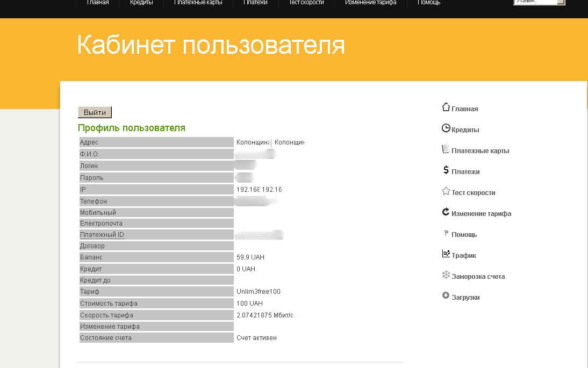Click the Профиль пользователя heading

[x=132, y=128]
